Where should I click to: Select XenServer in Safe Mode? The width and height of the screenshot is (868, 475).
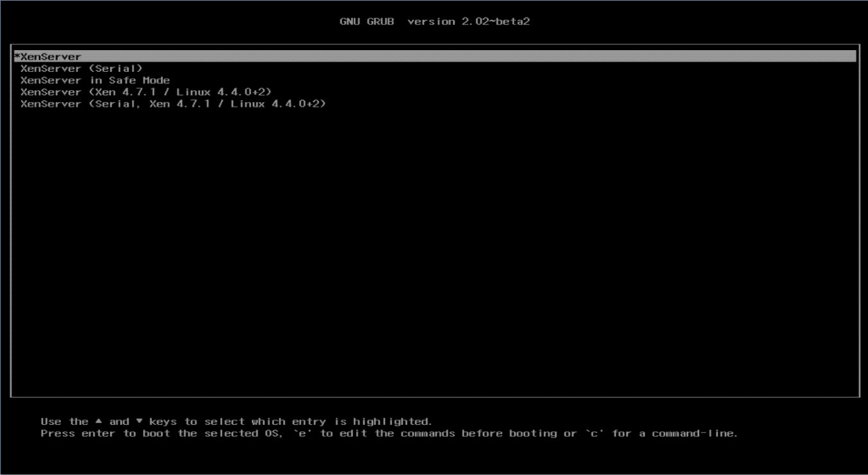[x=95, y=80]
